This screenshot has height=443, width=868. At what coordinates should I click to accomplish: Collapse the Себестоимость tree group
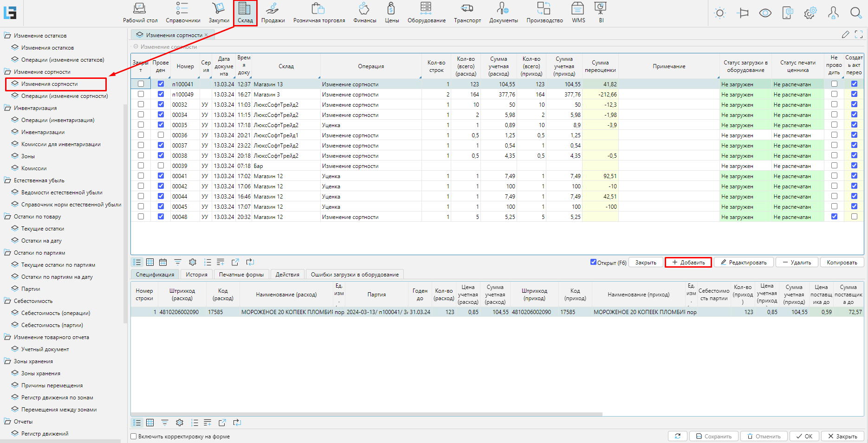coord(7,301)
